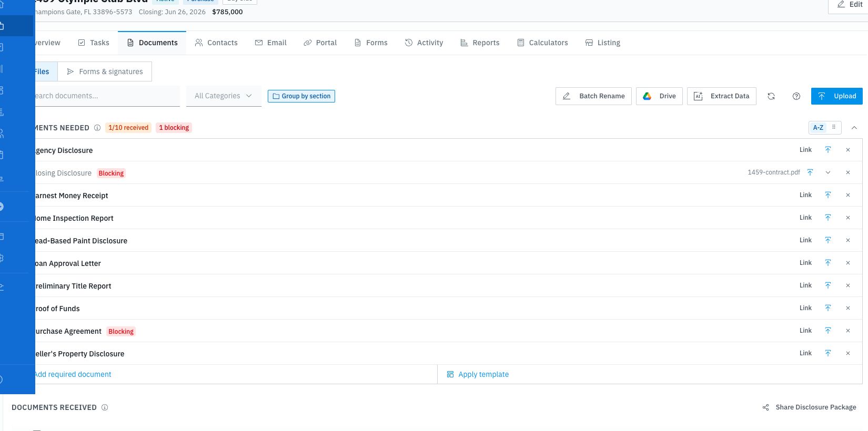Screen dimensions: 868x431
Task: Click Apply template
Action: (478, 374)
